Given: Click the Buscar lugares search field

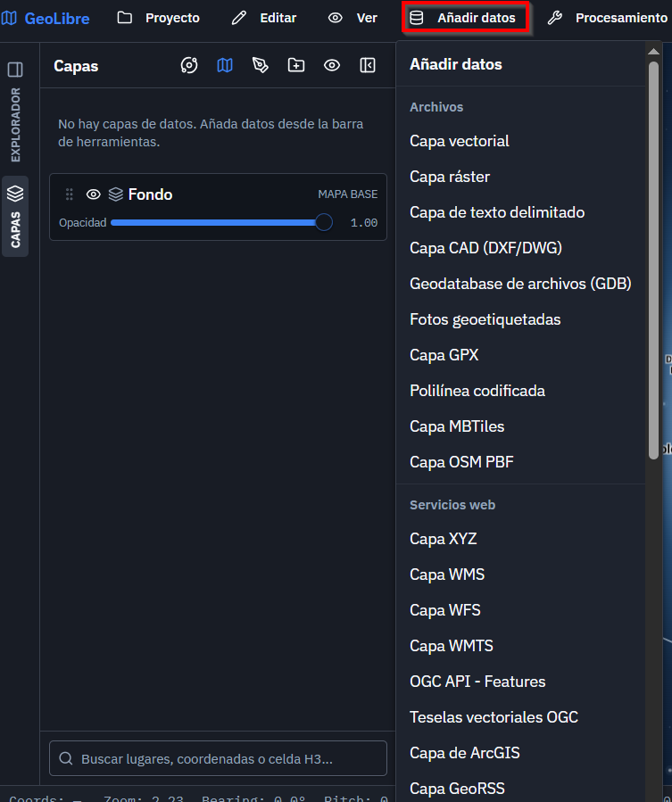Looking at the screenshot, I should [218, 758].
